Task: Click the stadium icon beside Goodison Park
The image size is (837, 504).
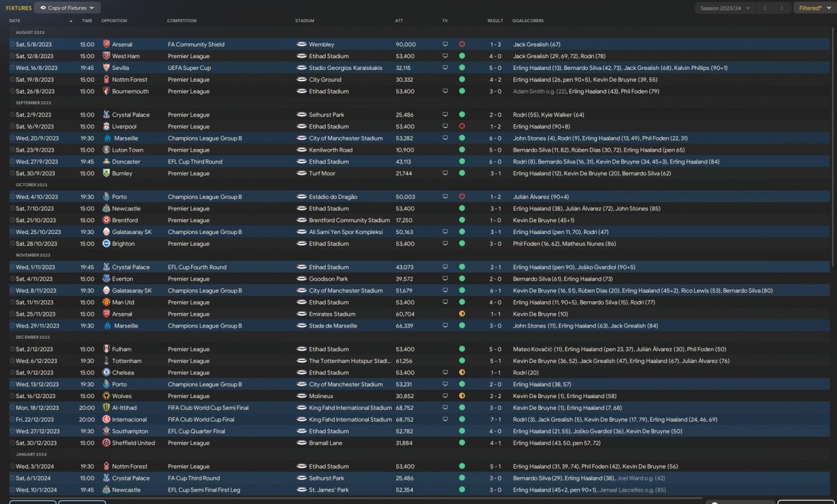Action: [301, 279]
